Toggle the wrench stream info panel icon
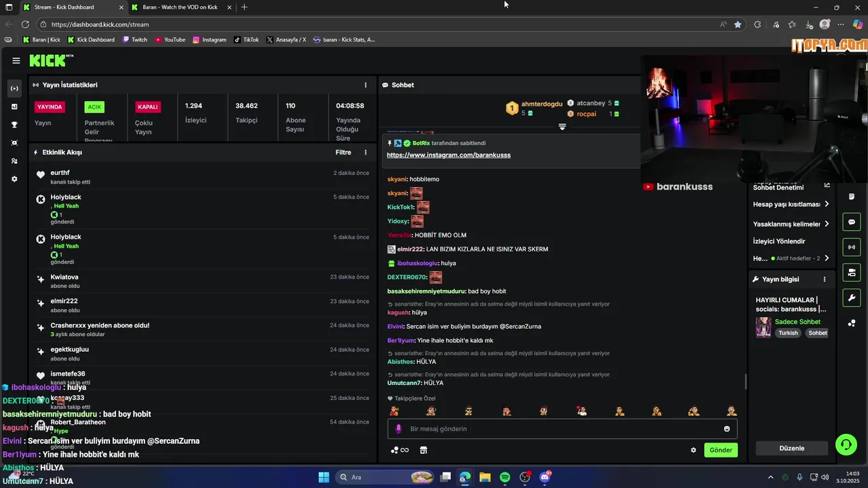 point(852,298)
